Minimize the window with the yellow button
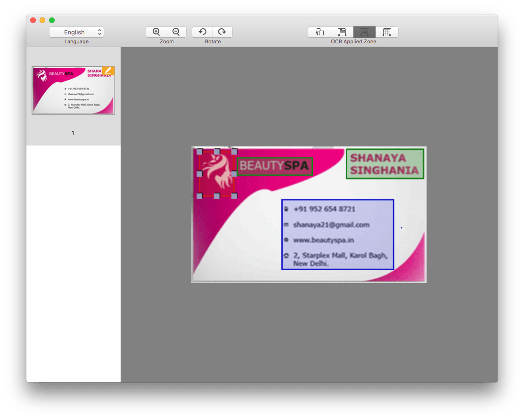 tap(42, 20)
